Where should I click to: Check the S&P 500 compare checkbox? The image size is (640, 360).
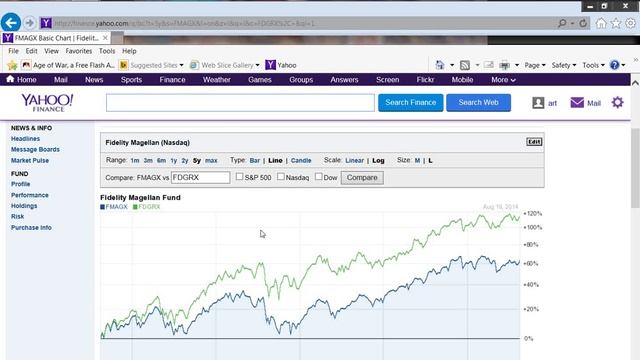(239, 177)
